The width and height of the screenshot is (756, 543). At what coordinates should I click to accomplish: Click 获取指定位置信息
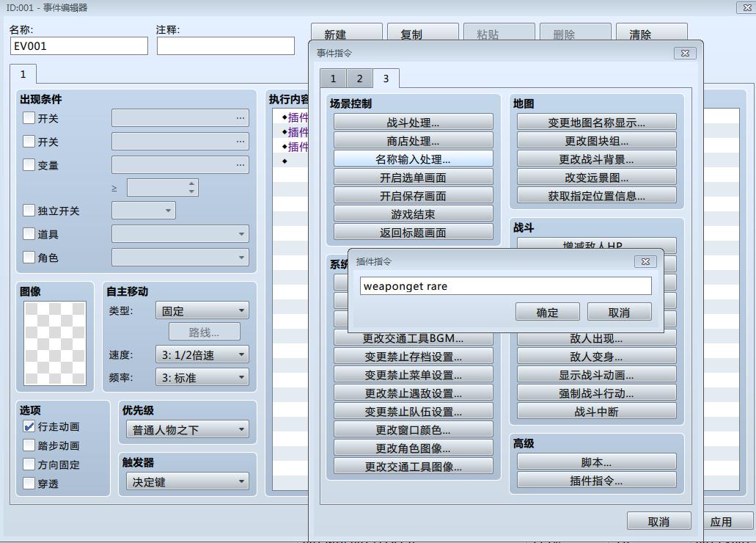pos(597,196)
